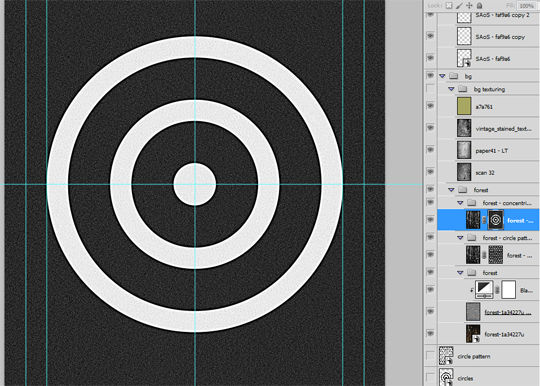Show the circles layer
540x386 pixels.
pos(430,377)
